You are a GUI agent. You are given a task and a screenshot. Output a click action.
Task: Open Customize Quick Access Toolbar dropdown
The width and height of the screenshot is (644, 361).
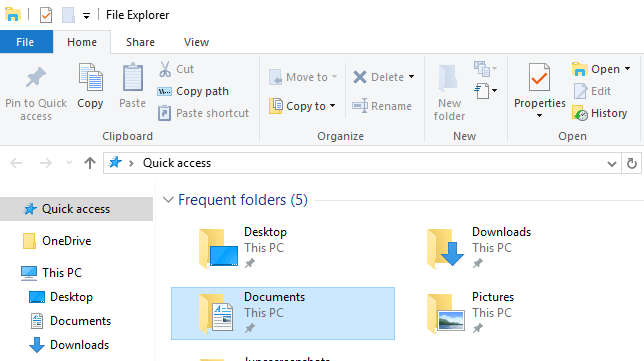86,16
